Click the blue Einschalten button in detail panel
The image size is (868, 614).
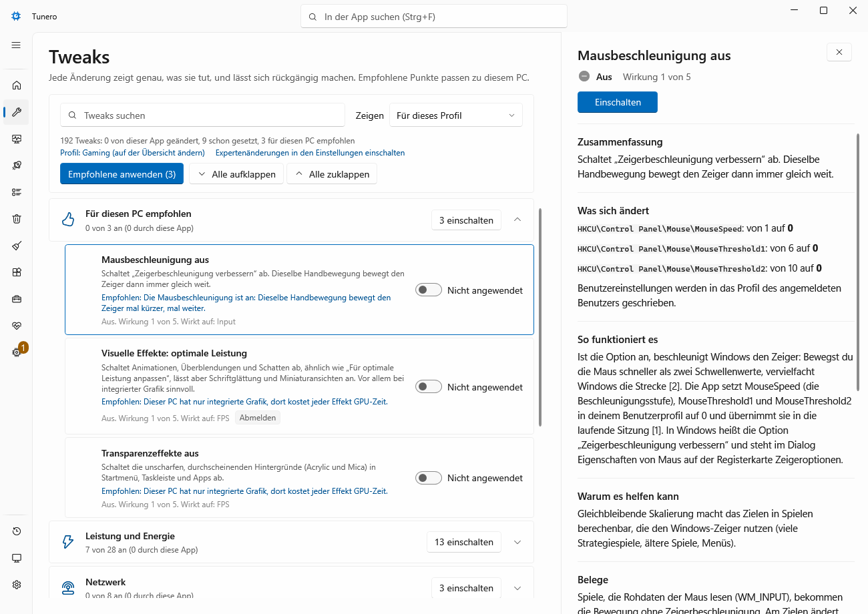[x=618, y=102]
